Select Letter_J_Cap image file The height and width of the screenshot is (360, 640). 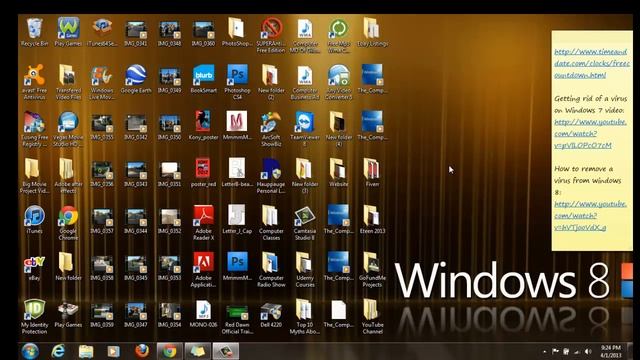237,220
